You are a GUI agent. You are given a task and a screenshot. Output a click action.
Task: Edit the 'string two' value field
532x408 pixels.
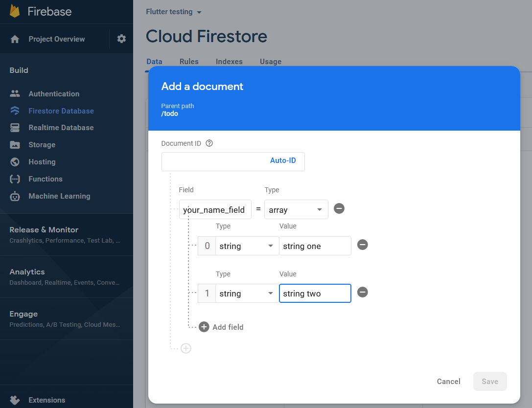tap(315, 294)
